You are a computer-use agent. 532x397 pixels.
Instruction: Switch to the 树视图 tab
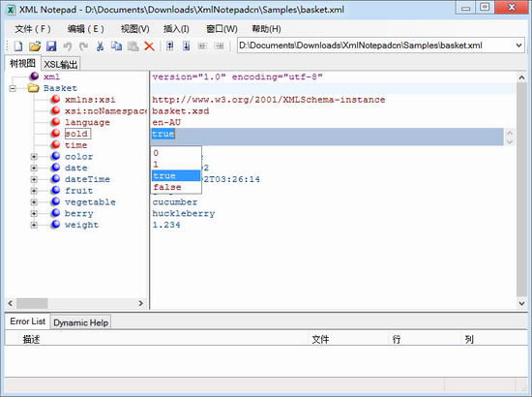point(23,63)
